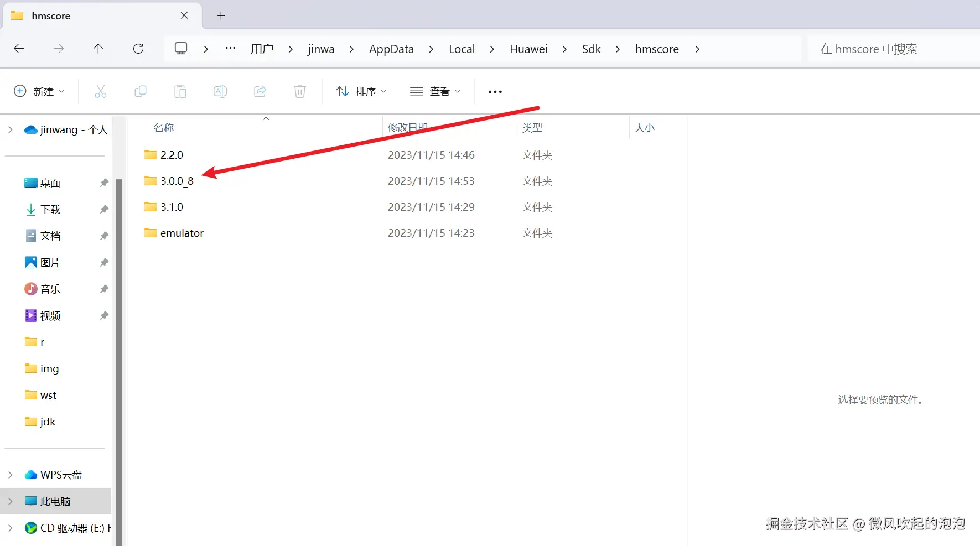Open the r folder in sidebar
This screenshot has width=980, height=546.
pos(34,342)
